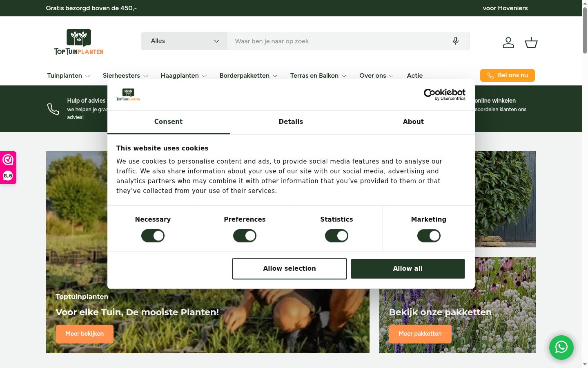588x368 pixels.
Task: Disable the Preferences cookie toggle
Action: pyautogui.click(x=245, y=236)
